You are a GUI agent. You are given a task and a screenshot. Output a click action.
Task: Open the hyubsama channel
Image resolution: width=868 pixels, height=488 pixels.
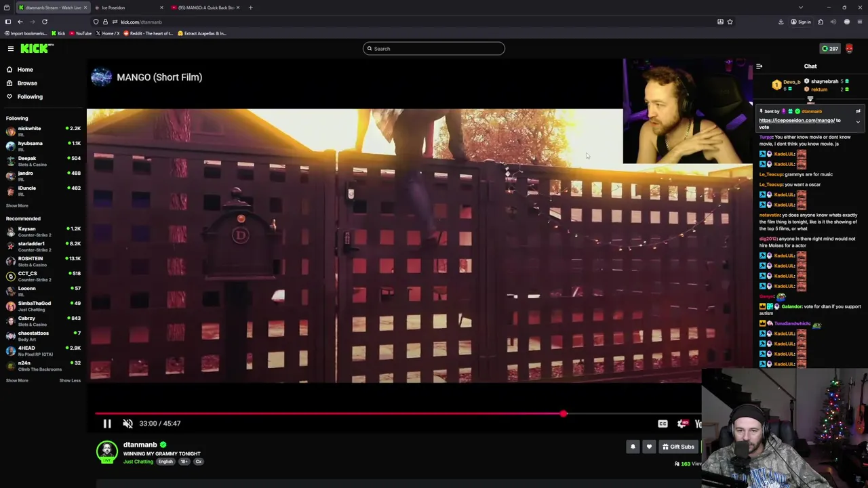pos(43,146)
